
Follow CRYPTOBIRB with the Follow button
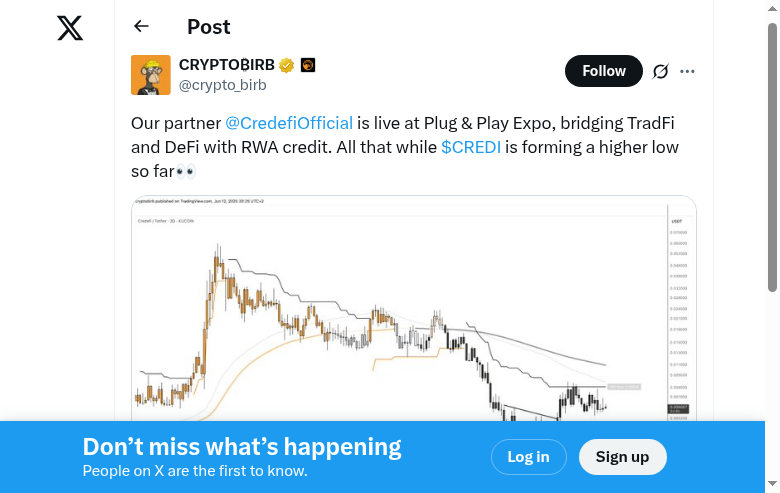(x=603, y=71)
